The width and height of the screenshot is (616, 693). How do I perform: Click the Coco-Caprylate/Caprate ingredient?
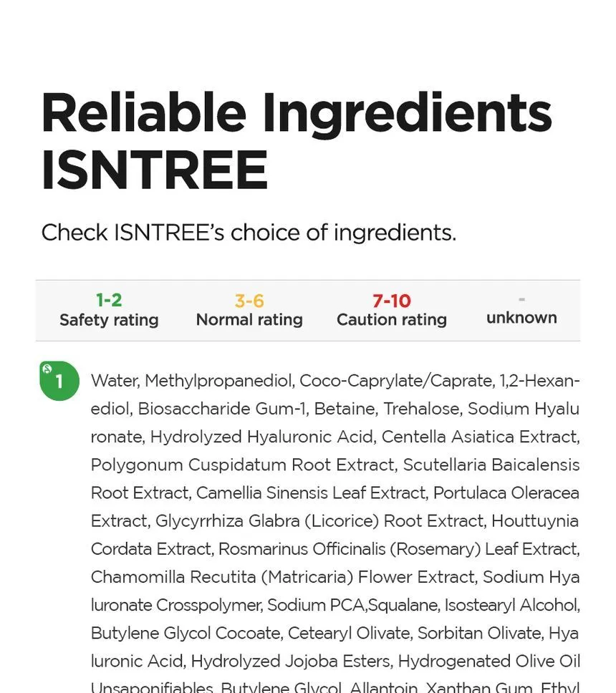(x=396, y=381)
